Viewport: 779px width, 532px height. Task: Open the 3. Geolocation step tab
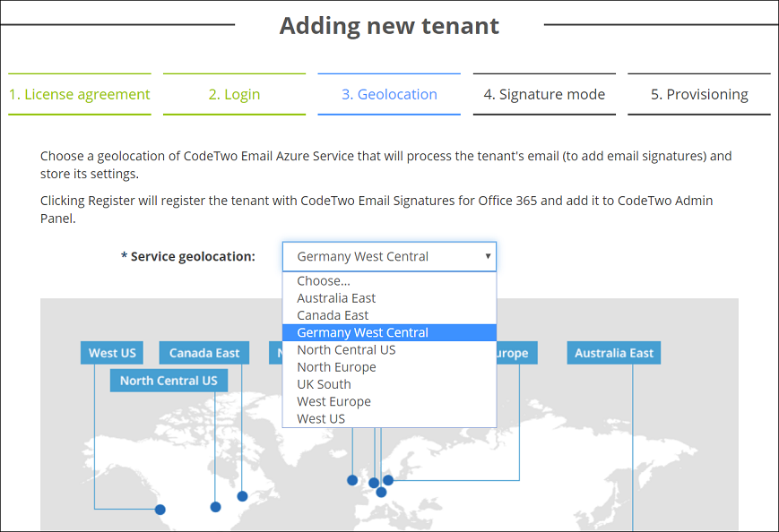point(389,94)
